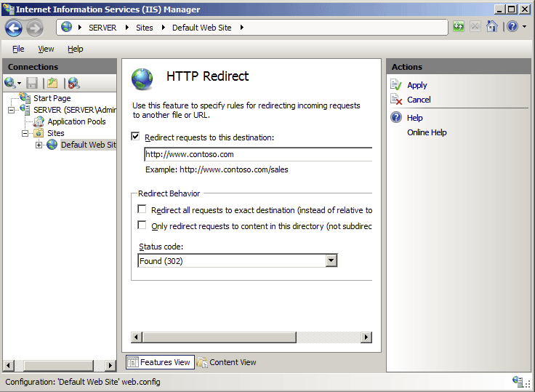Switch to Features View tab
The height and width of the screenshot is (392, 535).
(x=160, y=362)
